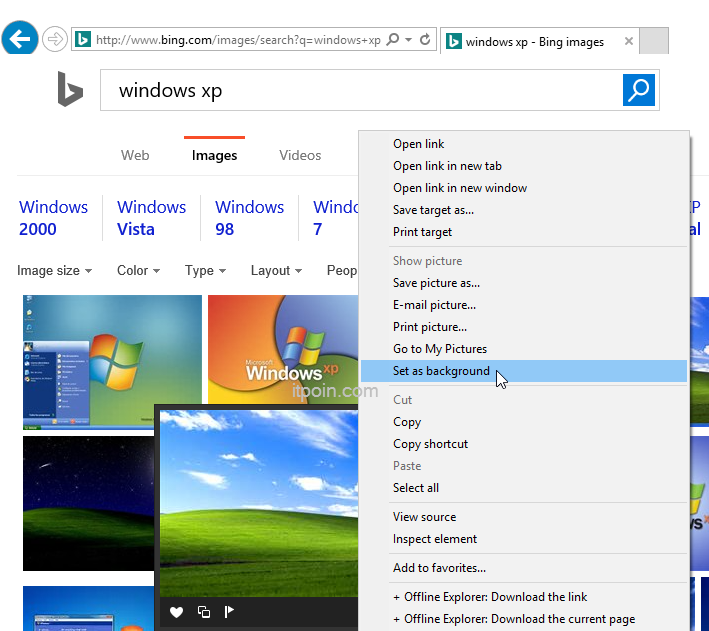Open the orange Windows XP logo thumbnail
The image size is (709, 631).
click(x=283, y=349)
